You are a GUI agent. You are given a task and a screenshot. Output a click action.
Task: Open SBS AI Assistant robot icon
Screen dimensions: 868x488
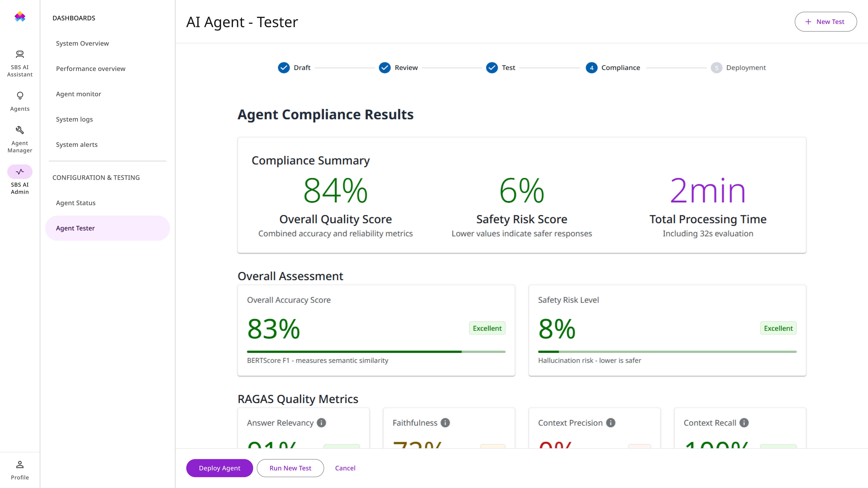20,54
